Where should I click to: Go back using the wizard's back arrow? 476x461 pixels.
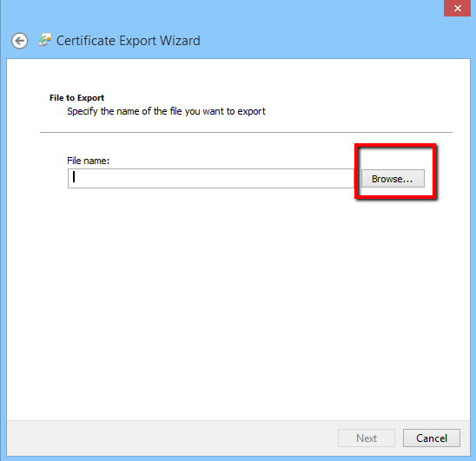pyautogui.click(x=20, y=41)
